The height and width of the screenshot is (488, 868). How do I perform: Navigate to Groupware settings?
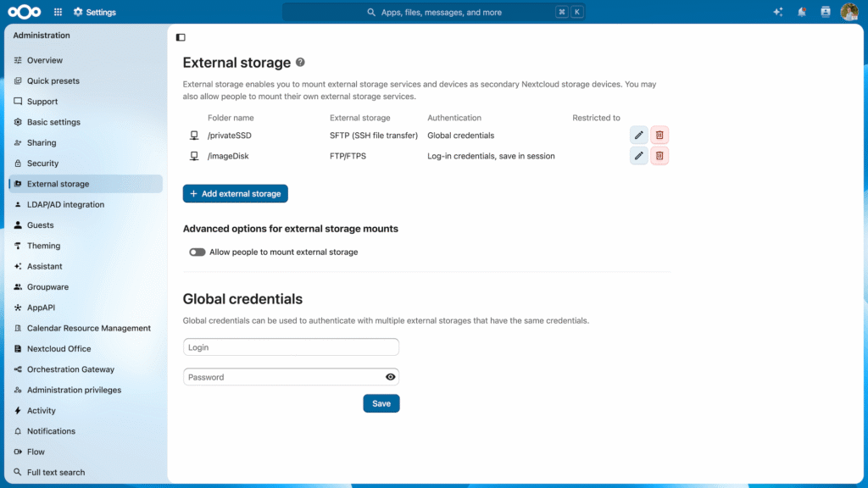point(86,287)
